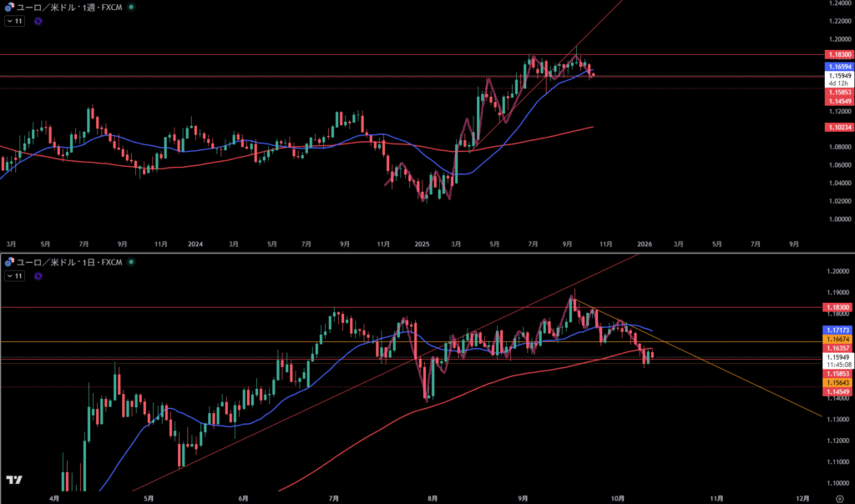855x504 pixels.
Task: Click the 2026 marker on weekly time axis
Action: (x=645, y=244)
